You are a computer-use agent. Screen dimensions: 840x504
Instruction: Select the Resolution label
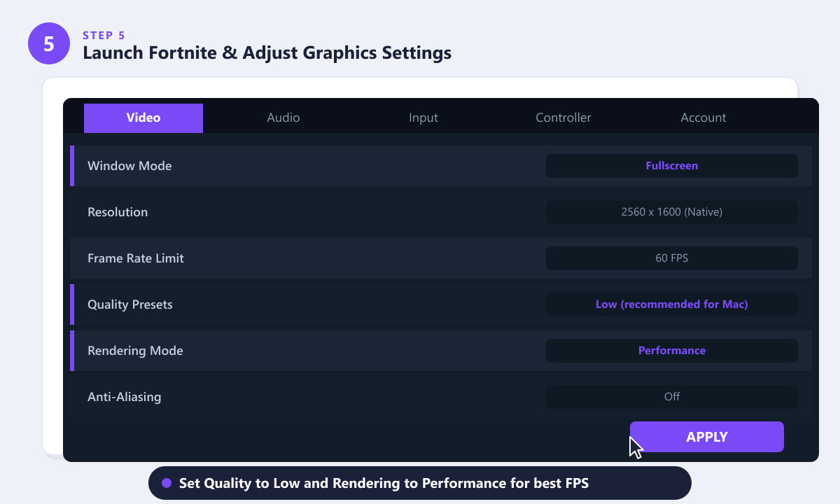pyautogui.click(x=118, y=212)
